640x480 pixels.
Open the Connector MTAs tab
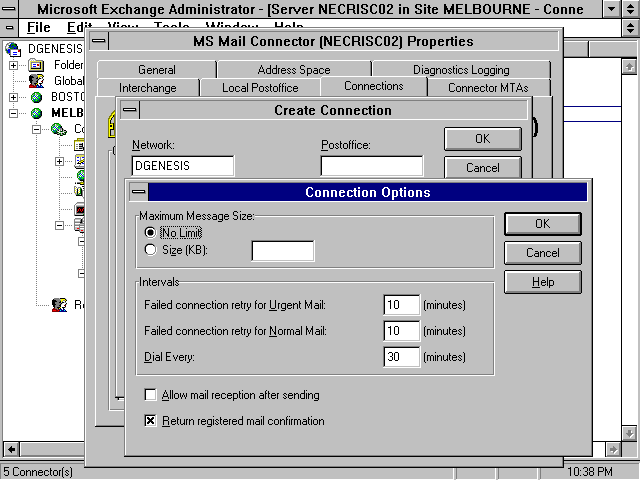point(488,88)
